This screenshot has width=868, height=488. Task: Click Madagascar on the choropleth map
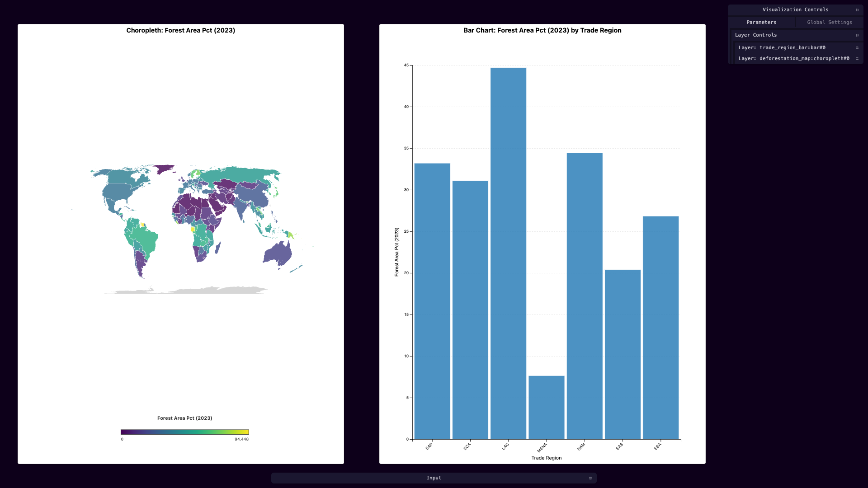pos(218,248)
